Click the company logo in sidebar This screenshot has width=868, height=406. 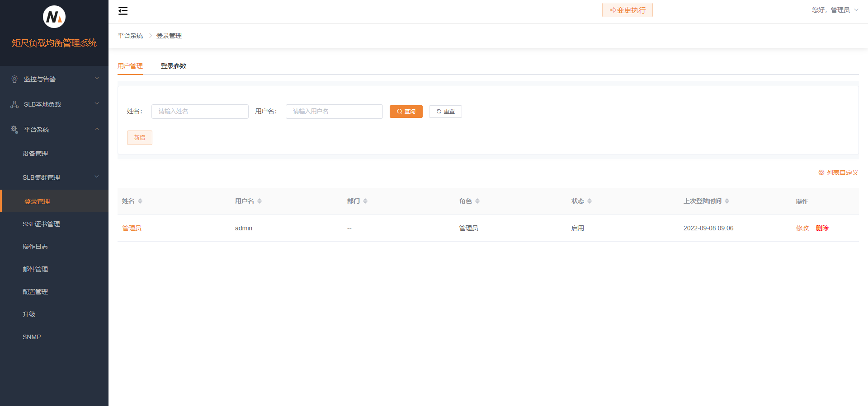[x=54, y=17]
